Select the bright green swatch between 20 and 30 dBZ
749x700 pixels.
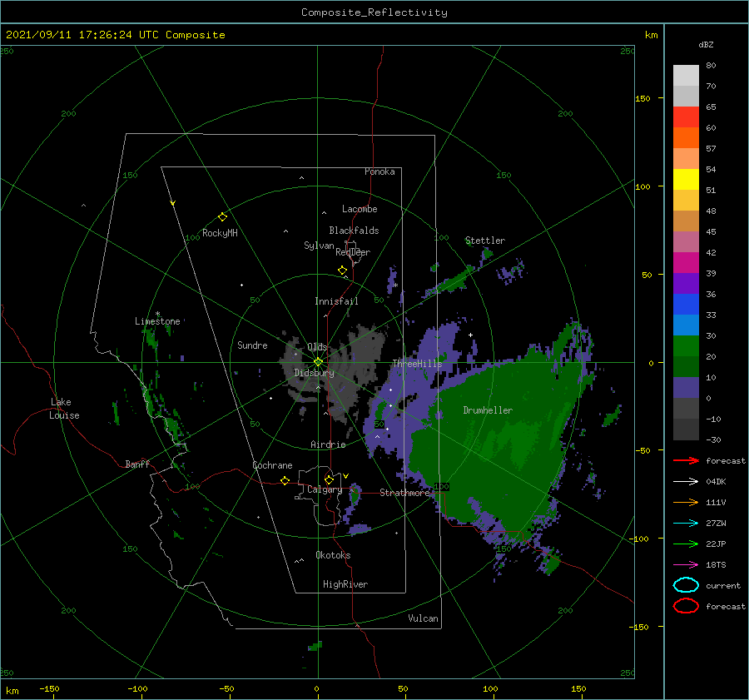[x=686, y=345]
